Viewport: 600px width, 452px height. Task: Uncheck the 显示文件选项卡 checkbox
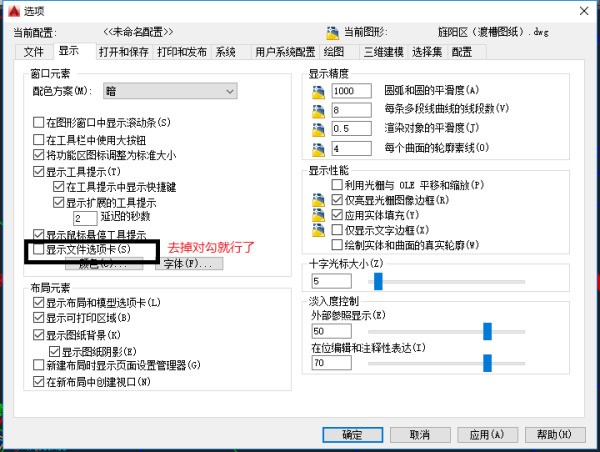click(38, 249)
